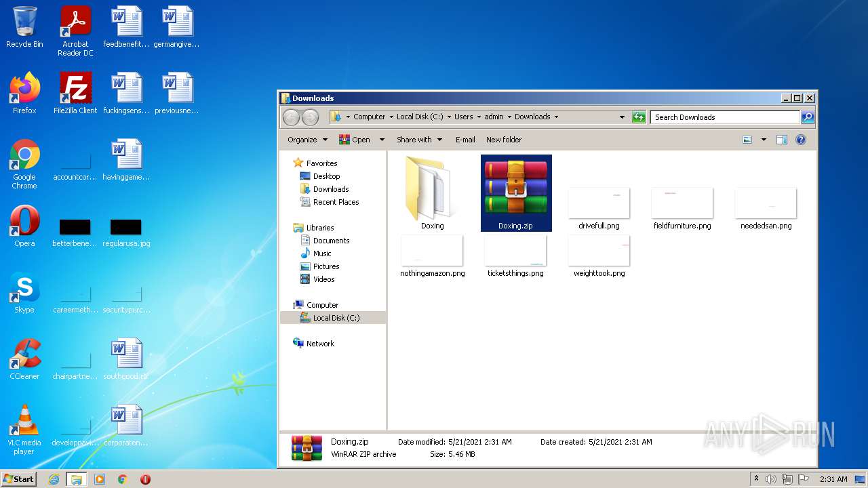Select Doxing.zip WinRAR archive
Screen dimensions: 868x488
pos(516,193)
